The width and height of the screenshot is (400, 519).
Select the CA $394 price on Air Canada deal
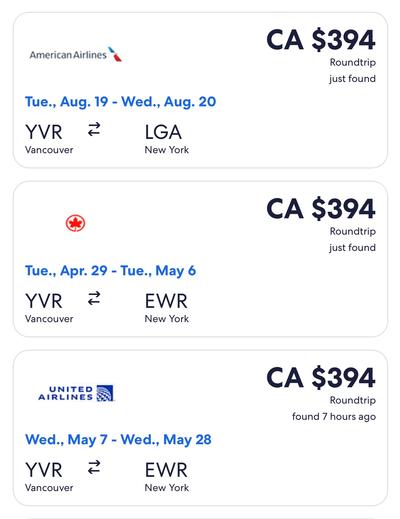click(x=321, y=209)
